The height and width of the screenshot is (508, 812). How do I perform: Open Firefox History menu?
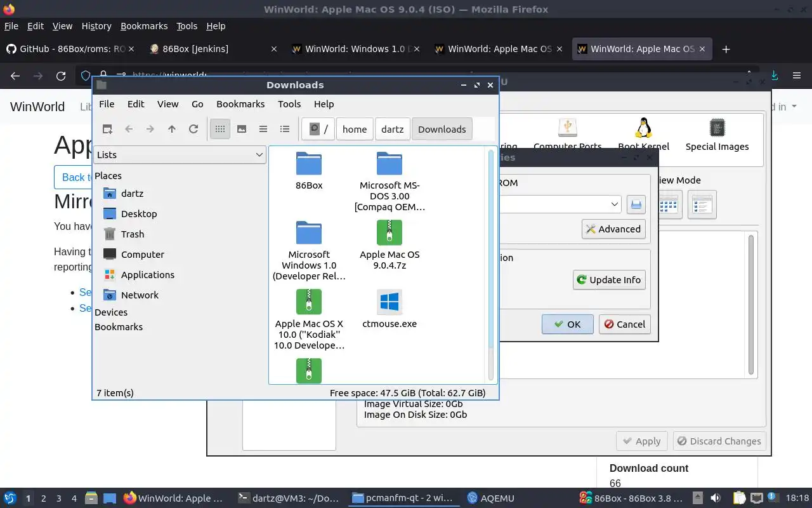(96, 26)
